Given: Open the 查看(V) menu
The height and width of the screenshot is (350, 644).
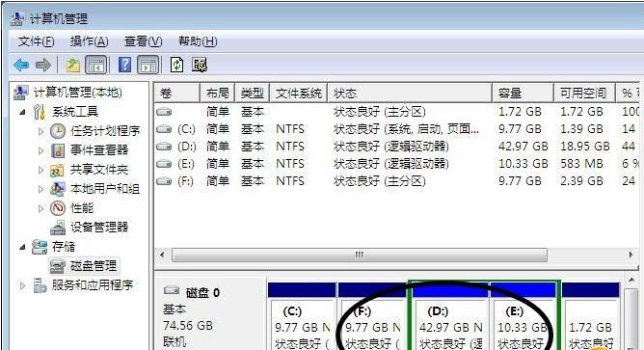Looking at the screenshot, I should pos(143,41).
